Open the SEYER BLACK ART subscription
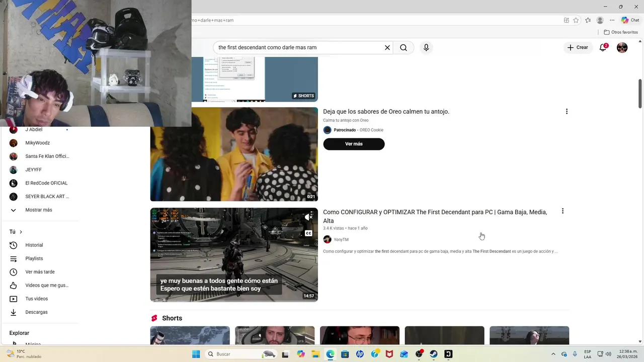Image resolution: width=644 pixels, height=362 pixels. [39, 197]
